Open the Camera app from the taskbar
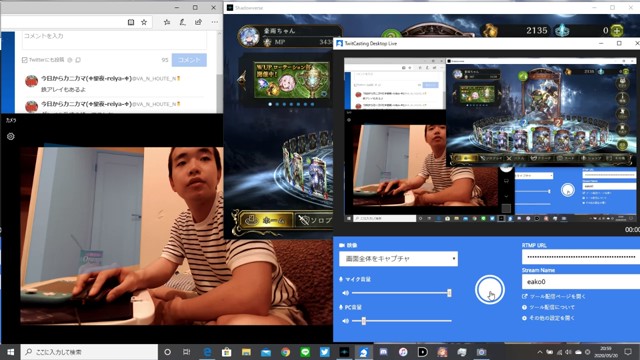This screenshot has height=360, width=640. point(481,352)
